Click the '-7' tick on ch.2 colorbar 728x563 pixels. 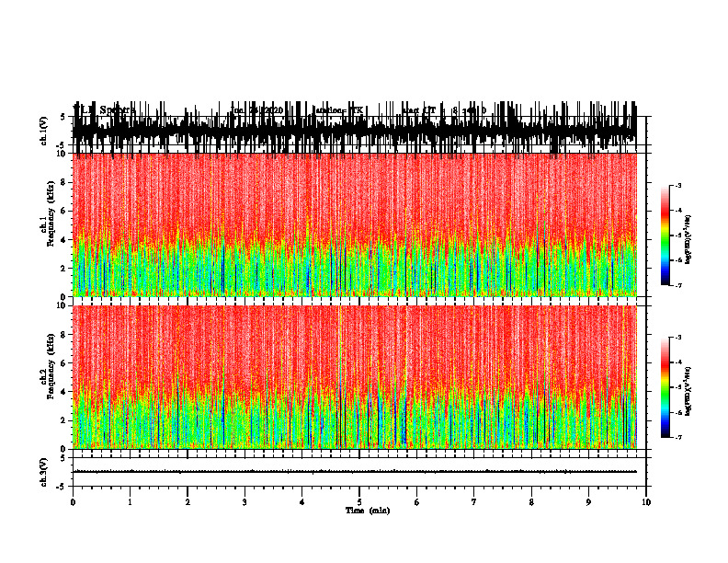[677, 437]
